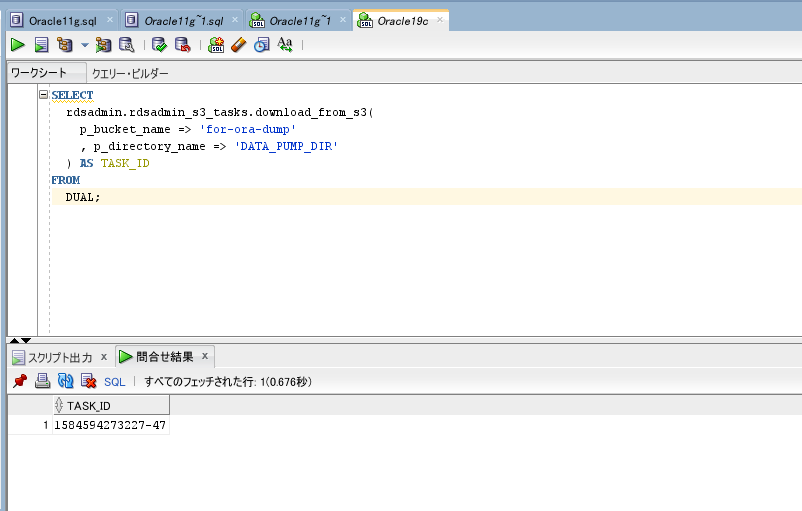Click the DUAL; line in the editor

[x=83, y=197]
